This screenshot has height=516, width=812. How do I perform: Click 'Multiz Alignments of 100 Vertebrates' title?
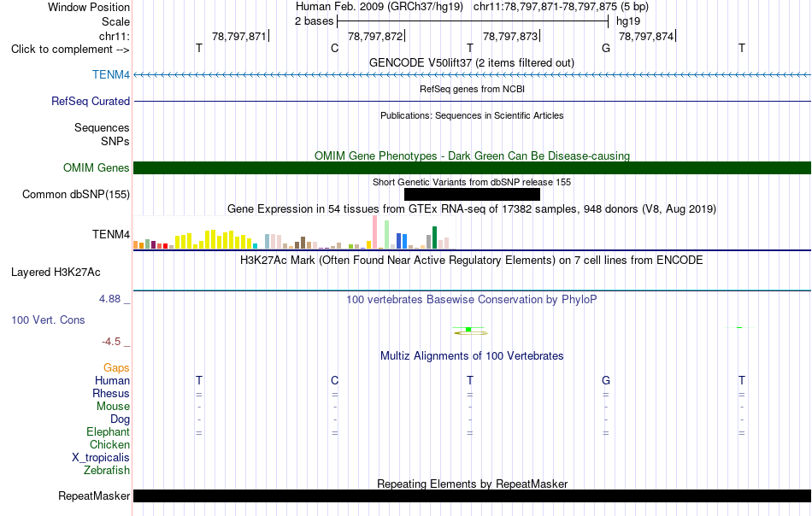472,355
